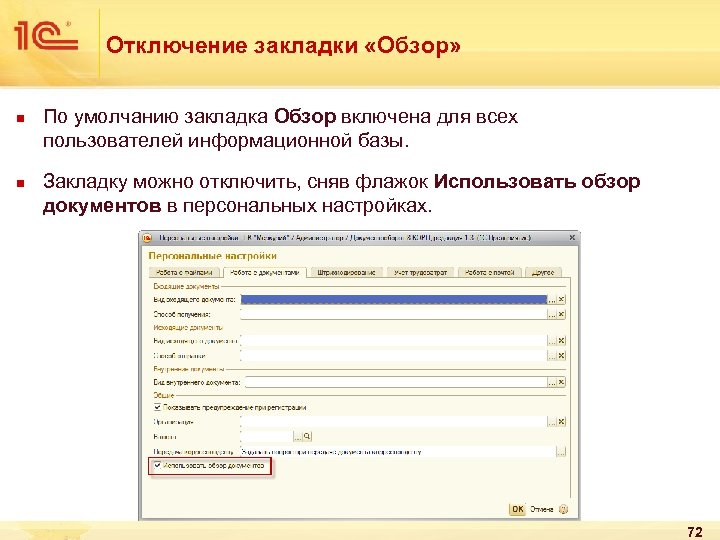This screenshot has width=720, height=540.
Task: Close the Персональные настройки window
Action: [x=572, y=237]
